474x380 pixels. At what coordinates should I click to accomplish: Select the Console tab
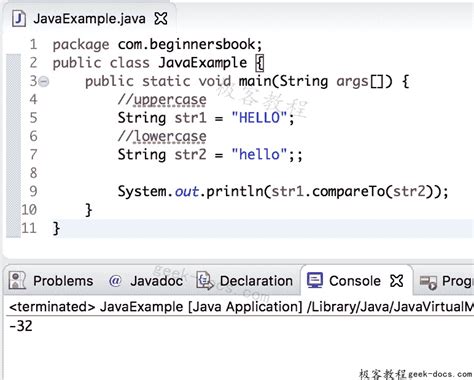click(x=355, y=281)
